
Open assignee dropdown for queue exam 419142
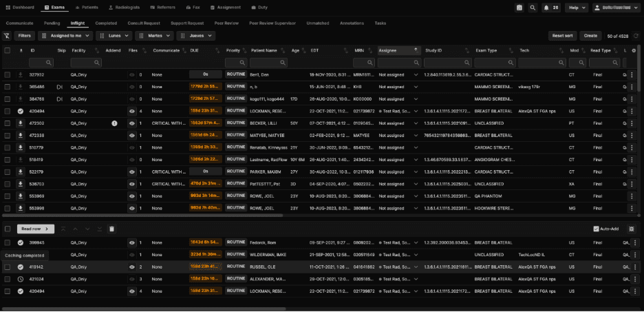416,267
